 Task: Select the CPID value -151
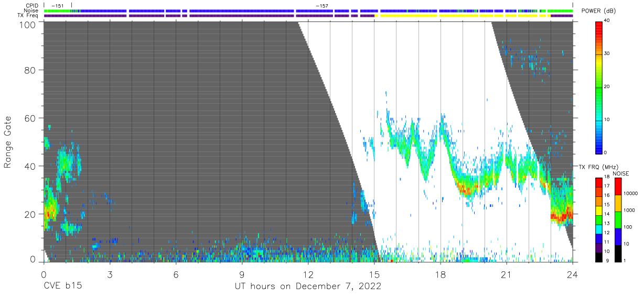pos(58,5)
